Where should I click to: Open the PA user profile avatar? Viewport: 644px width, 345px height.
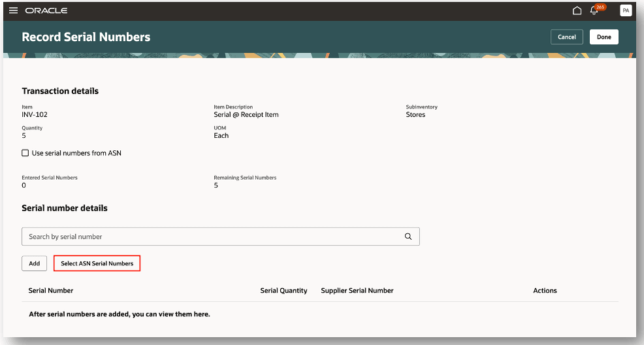(626, 10)
